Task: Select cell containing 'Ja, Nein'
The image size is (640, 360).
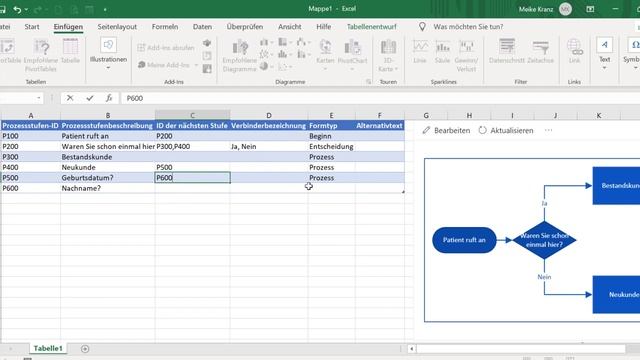Action: coord(269,147)
